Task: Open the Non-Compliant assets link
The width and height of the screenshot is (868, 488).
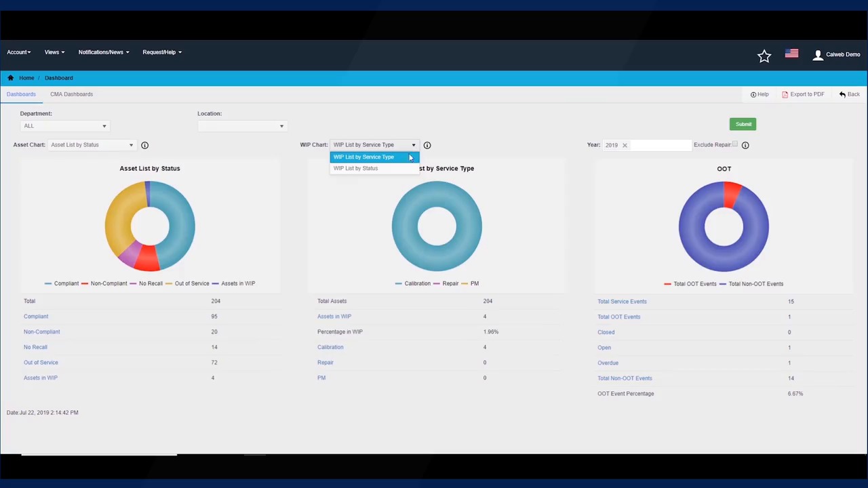Action: (42, 332)
